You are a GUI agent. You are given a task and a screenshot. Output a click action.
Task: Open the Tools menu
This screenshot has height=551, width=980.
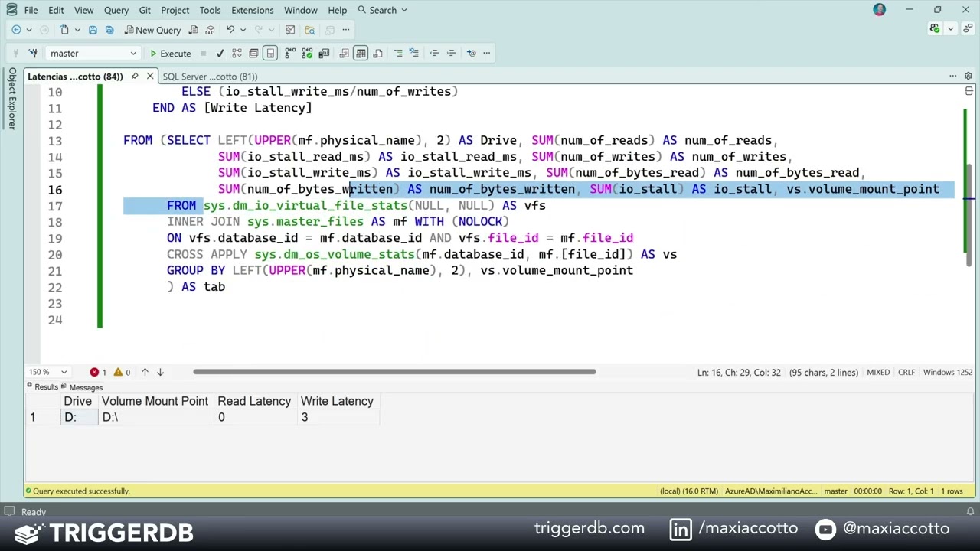(x=210, y=10)
